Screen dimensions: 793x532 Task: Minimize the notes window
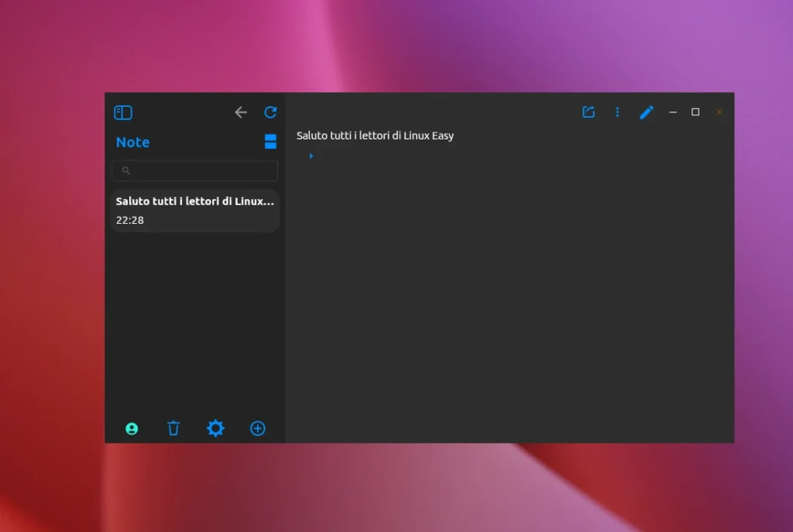click(x=673, y=112)
